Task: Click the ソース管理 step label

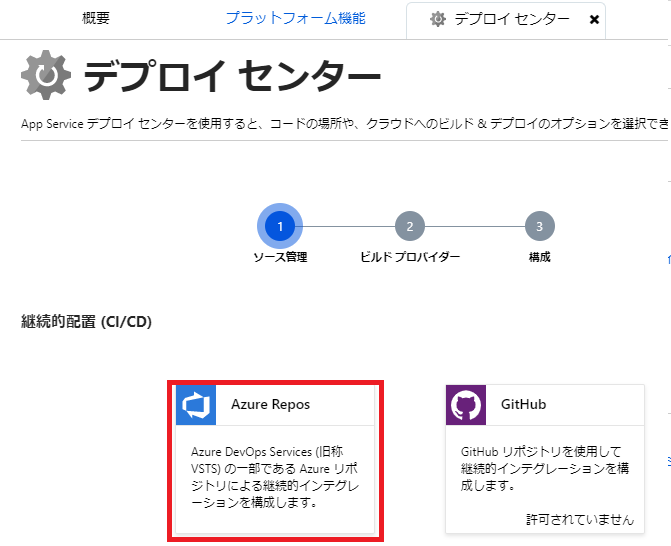Action: click(280, 257)
